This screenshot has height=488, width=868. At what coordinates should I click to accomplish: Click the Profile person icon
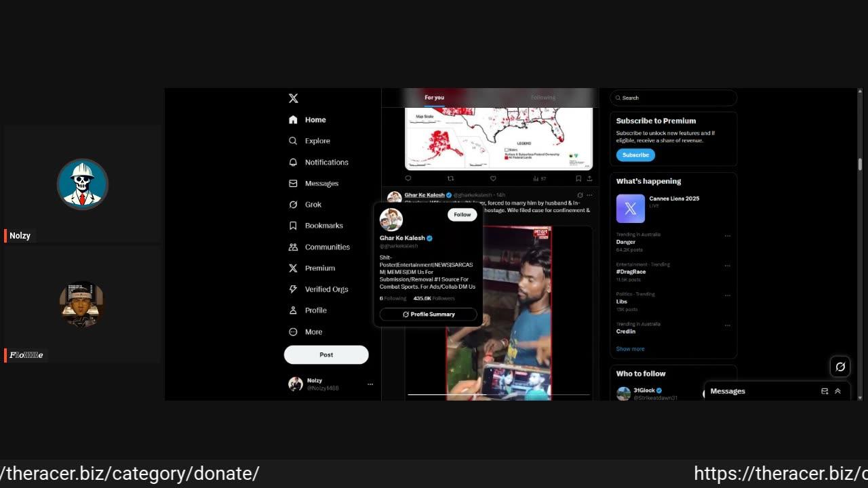point(293,310)
